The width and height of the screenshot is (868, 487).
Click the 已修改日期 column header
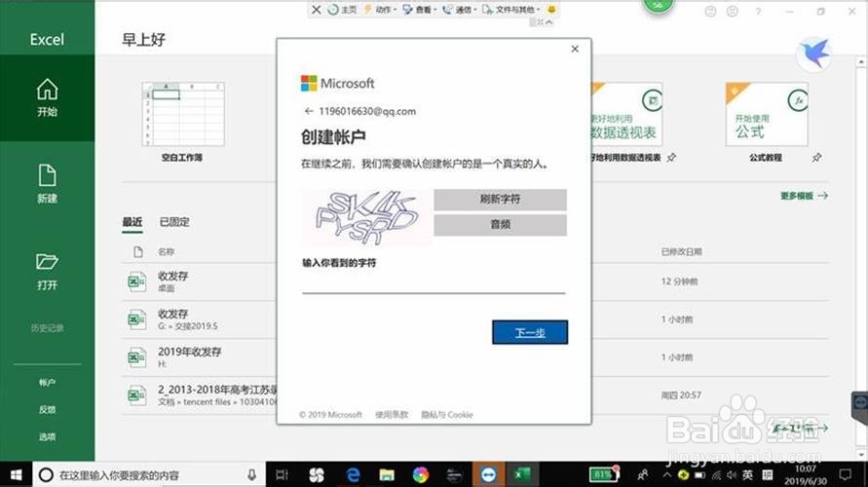[682, 252]
